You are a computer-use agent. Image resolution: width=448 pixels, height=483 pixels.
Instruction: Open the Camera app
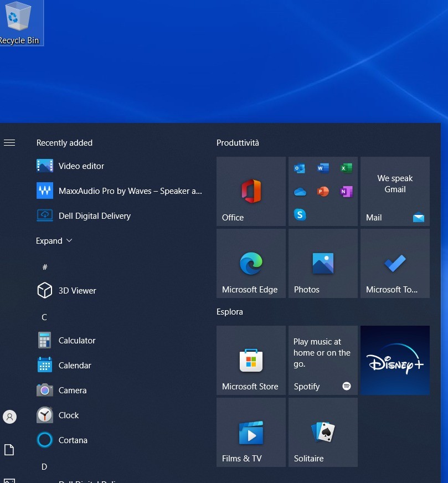119,390
